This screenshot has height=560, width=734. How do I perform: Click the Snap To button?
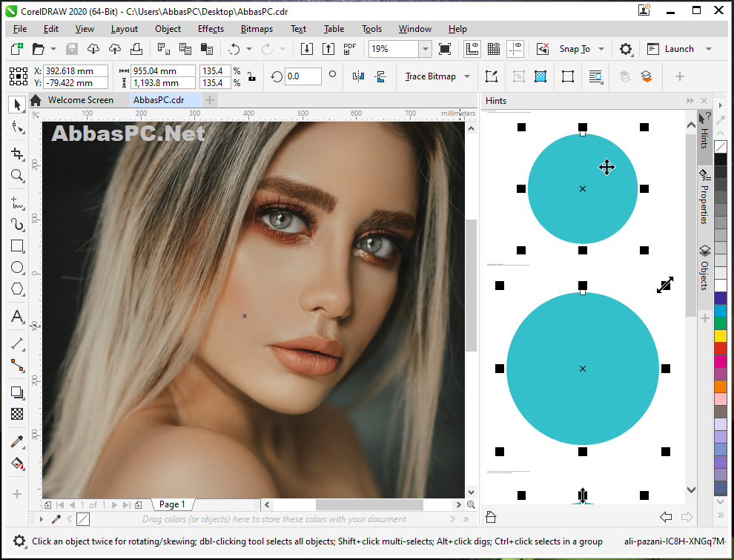575,49
